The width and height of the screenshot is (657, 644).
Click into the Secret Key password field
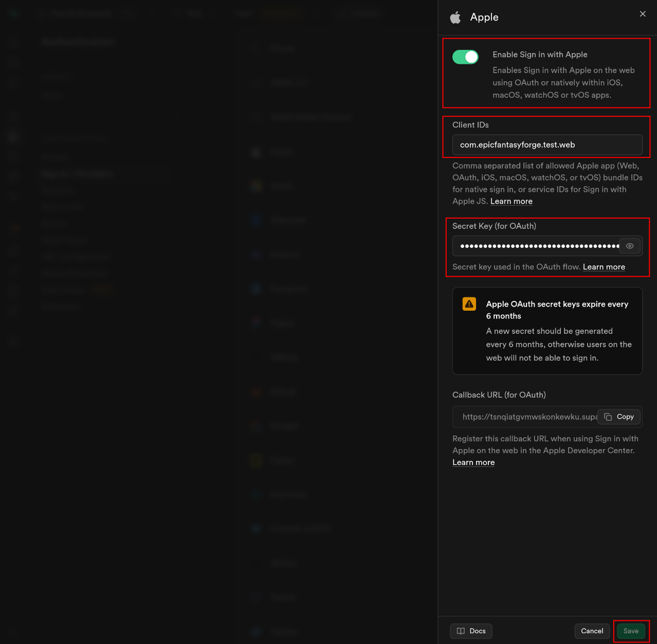point(537,246)
